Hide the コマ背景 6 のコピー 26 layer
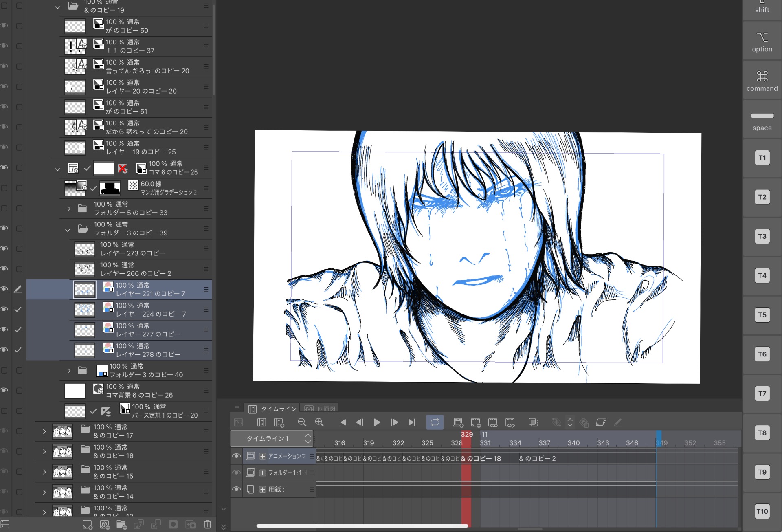 click(4, 390)
